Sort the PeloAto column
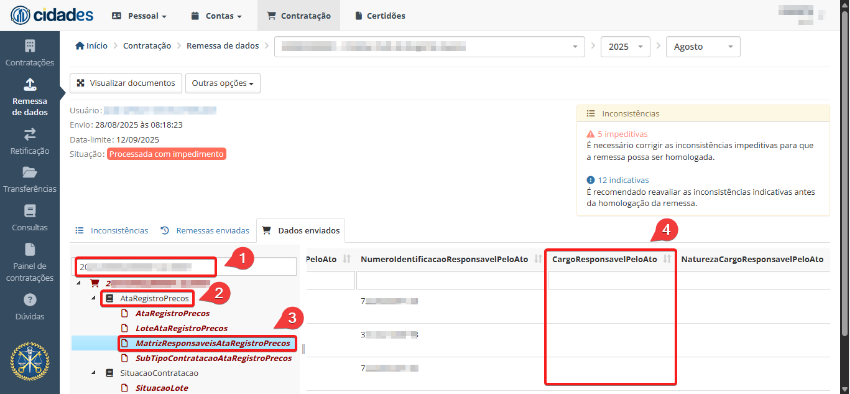This screenshot has width=850, height=394. point(347,260)
